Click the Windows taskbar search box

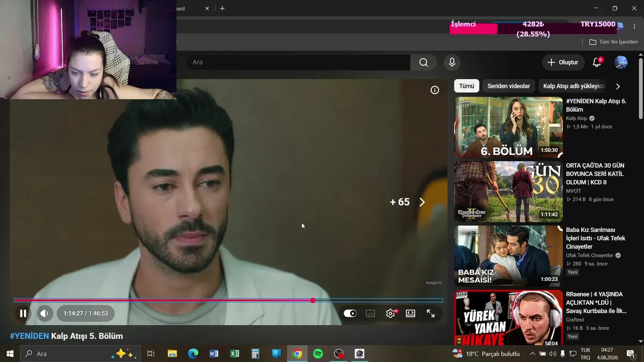(80, 353)
